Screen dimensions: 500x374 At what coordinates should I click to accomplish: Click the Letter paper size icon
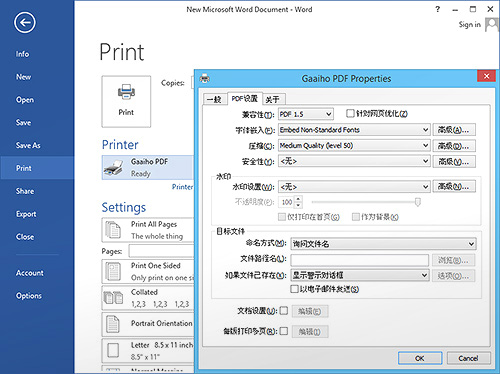point(113,350)
